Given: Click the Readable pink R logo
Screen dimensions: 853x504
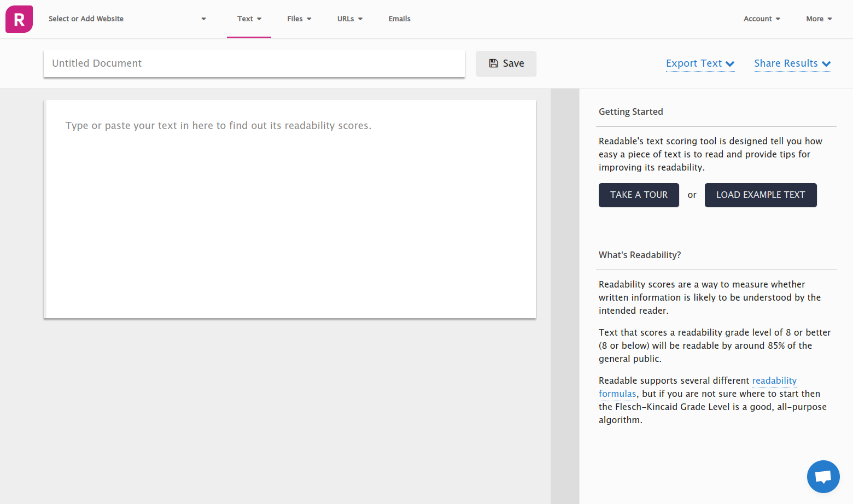Looking at the screenshot, I should point(19,19).
